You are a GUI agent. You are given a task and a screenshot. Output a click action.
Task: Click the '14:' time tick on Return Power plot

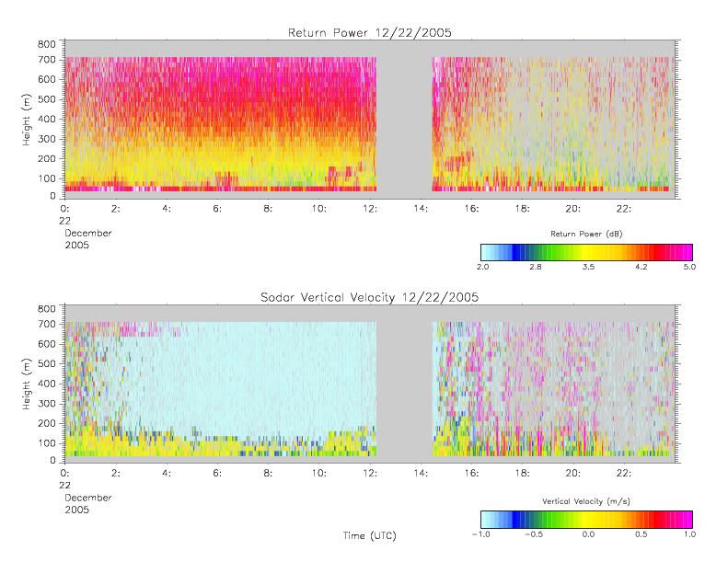tap(421, 209)
